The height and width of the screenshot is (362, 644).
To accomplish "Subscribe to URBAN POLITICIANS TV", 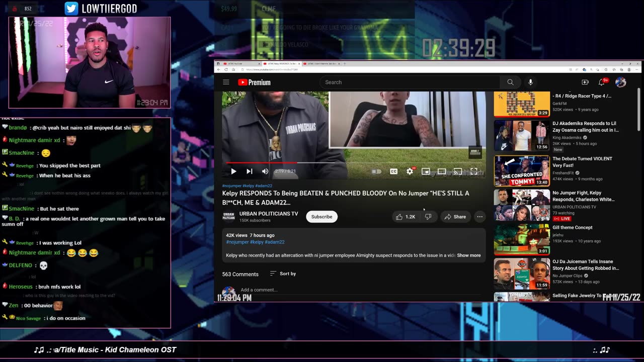I will (321, 217).
